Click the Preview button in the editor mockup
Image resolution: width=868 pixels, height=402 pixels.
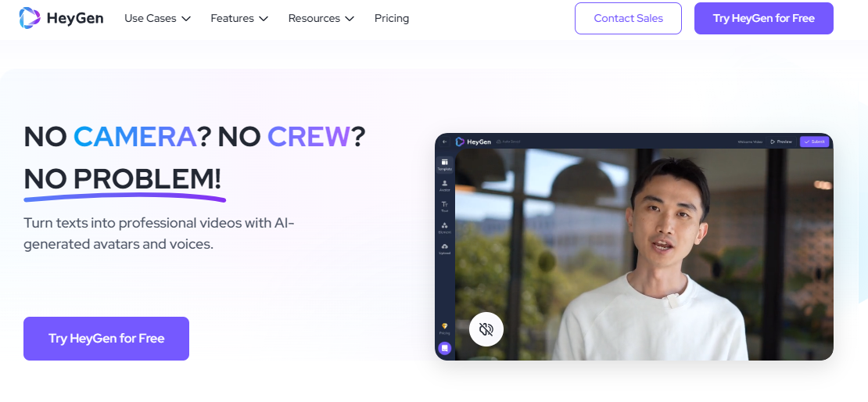781,142
